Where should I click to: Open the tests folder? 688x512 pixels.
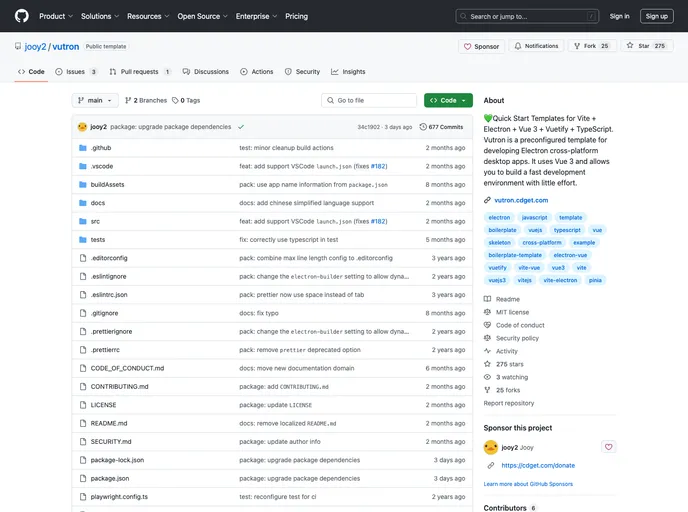point(97,240)
